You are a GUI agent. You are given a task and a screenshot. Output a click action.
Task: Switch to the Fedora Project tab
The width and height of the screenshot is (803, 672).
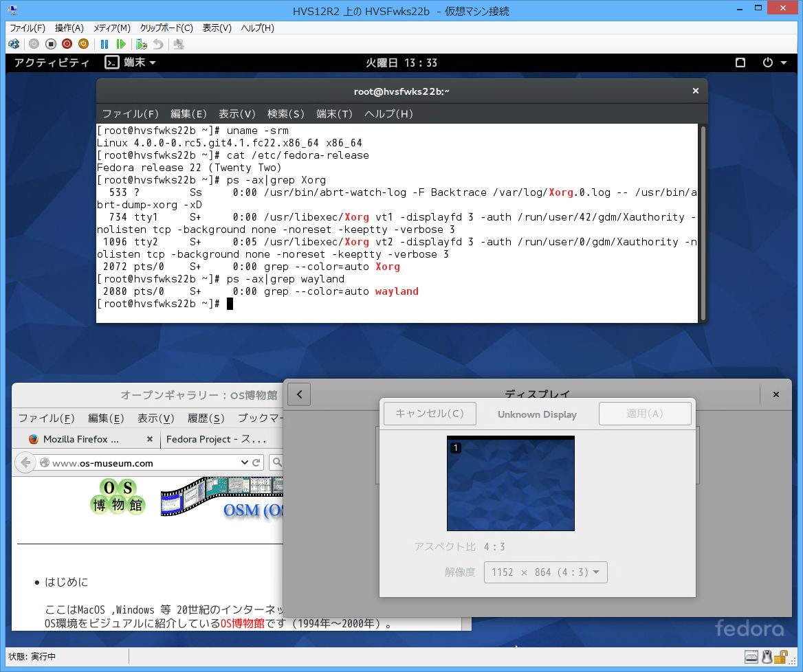pos(212,439)
